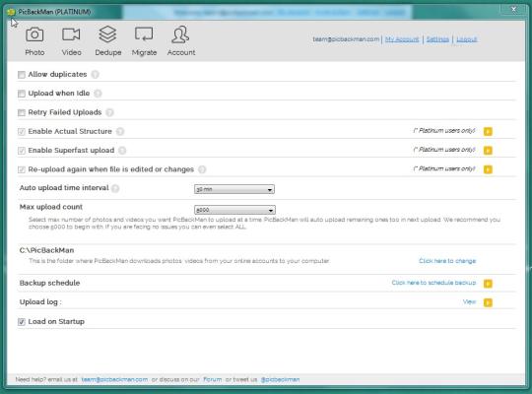
Task: Click here to change download folder
Action: (447, 261)
